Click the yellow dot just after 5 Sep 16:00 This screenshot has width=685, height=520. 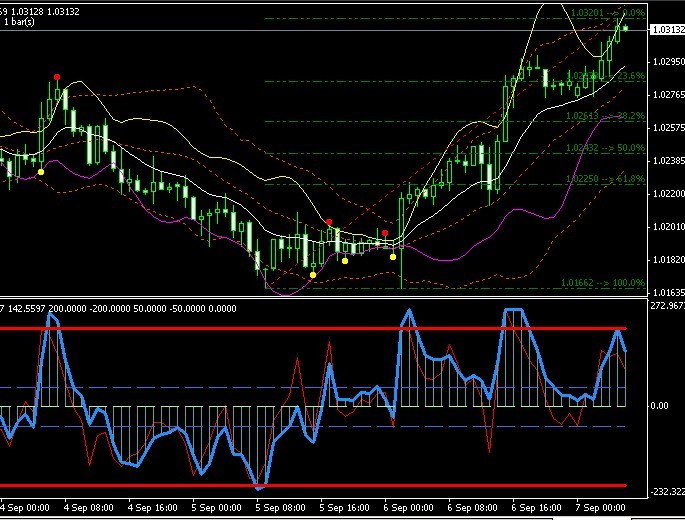pos(345,261)
